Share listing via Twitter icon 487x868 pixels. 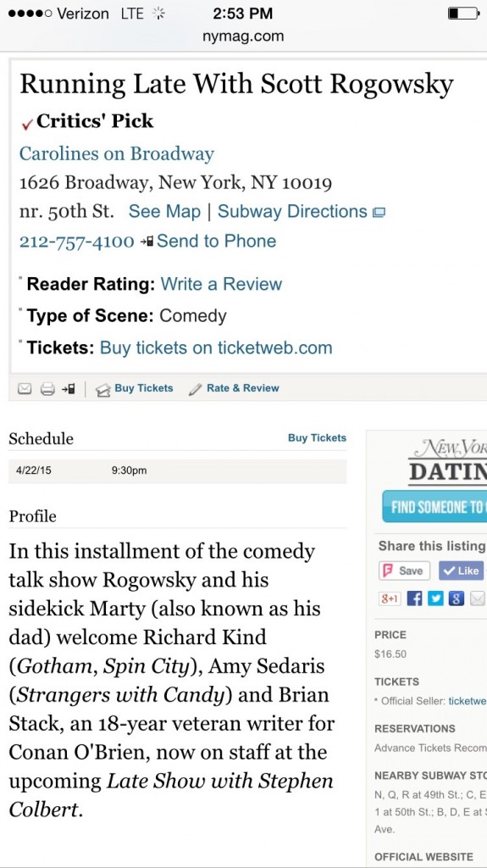coord(435,598)
